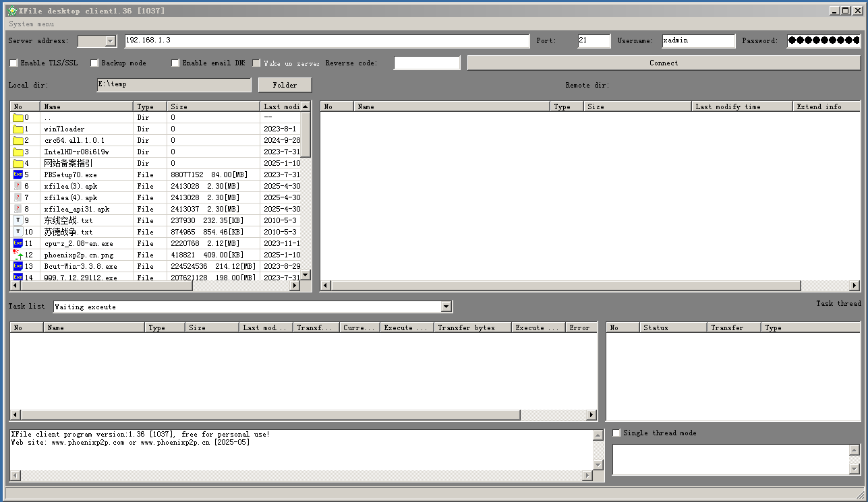This screenshot has width=868, height=502.
Task: Click the 苏德战争.txt text file icon
Action: (18, 232)
